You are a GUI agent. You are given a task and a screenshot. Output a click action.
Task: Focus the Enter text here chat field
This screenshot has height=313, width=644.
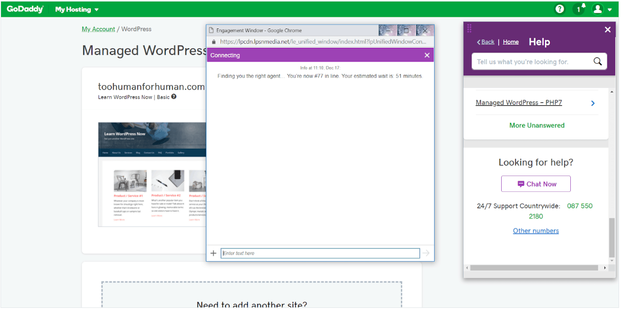(x=320, y=253)
